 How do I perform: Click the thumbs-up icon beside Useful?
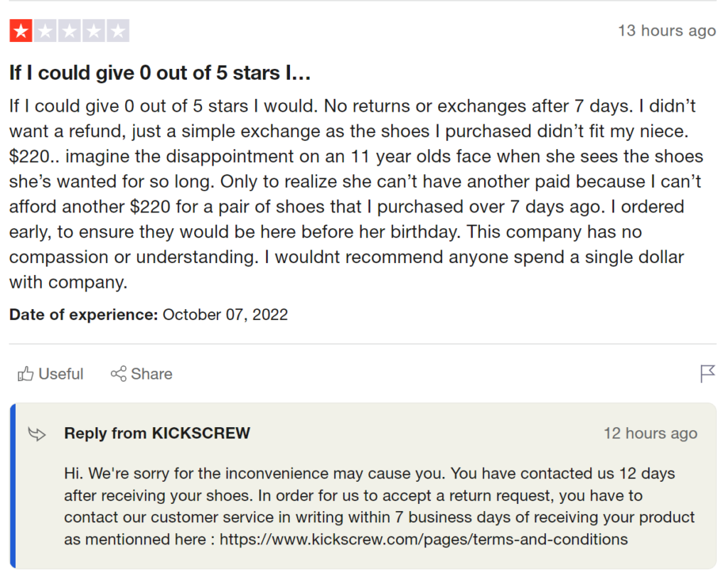(26, 374)
